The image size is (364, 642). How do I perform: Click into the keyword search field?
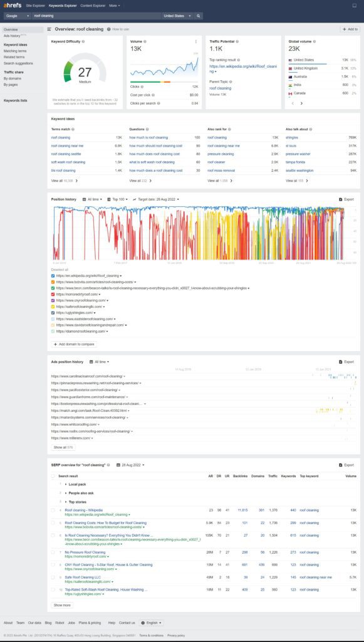pyautogui.click(x=96, y=16)
